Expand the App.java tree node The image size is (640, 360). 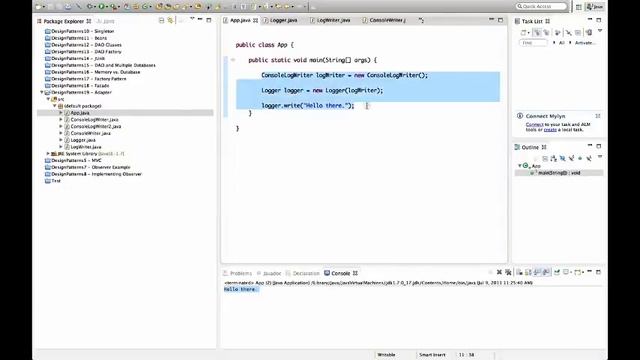tap(61, 113)
